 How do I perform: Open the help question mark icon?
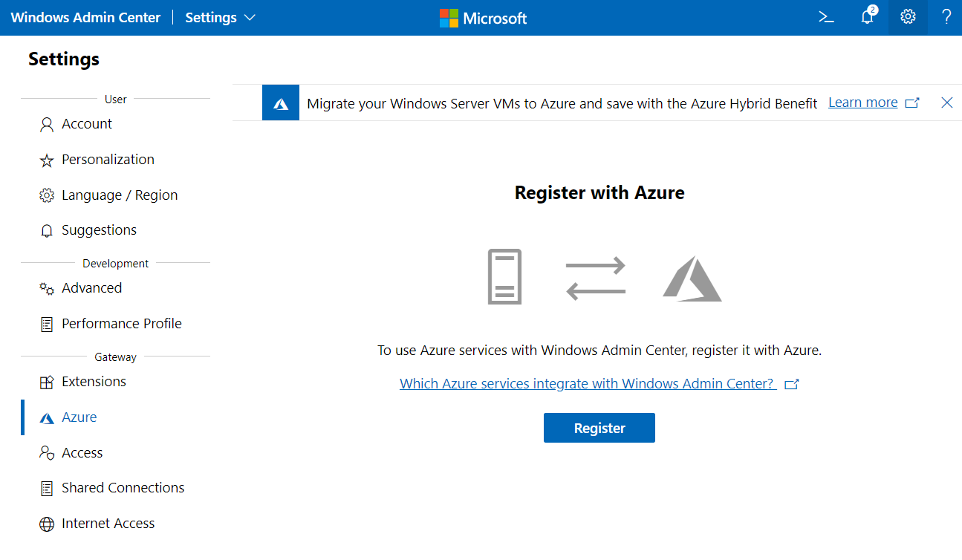[946, 17]
